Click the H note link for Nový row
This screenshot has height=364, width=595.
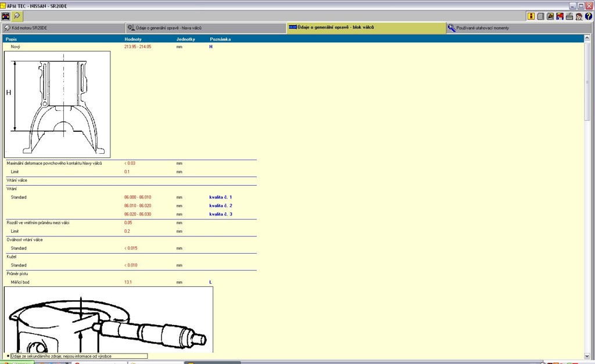click(211, 46)
